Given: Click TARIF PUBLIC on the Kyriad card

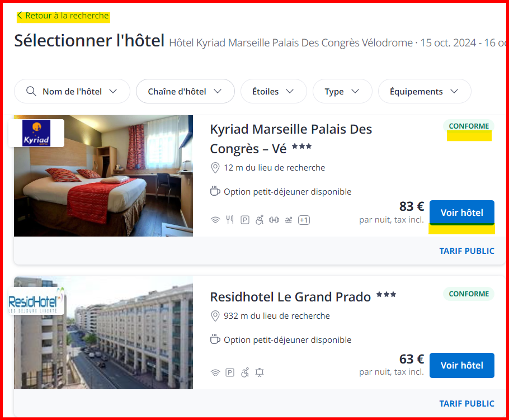Looking at the screenshot, I should [466, 251].
